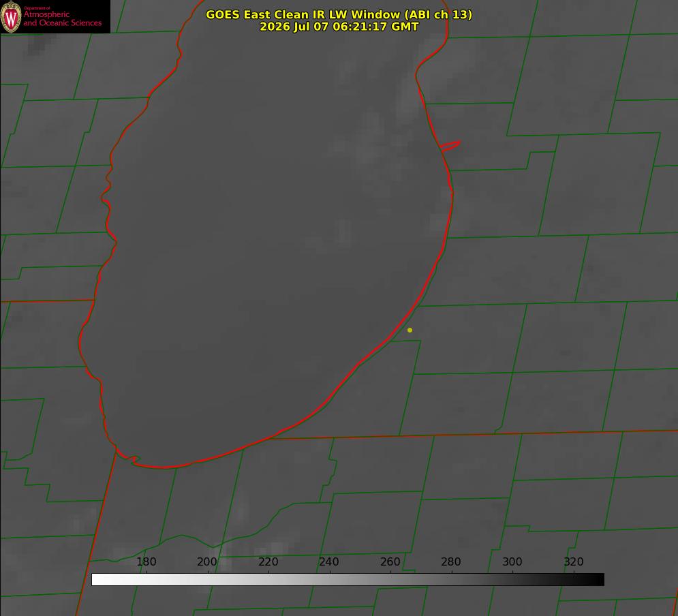Image resolution: width=678 pixels, height=616 pixels.
Task: Open the Atmospheric and Oceanic Sciences link
Action: click(x=62, y=18)
